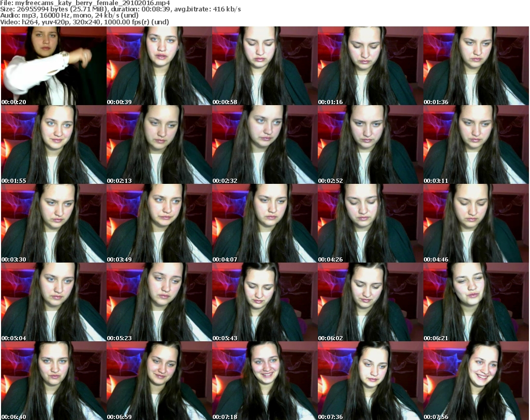Select the thumbnail stamped 00:01:36
This screenshot has width=530, height=420.
point(476,66)
